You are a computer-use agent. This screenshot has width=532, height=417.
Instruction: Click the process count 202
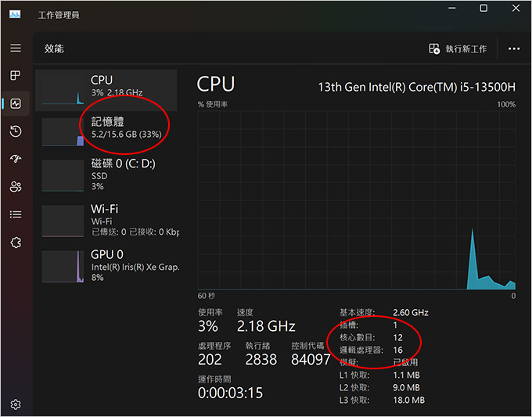(x=210, y=359)
